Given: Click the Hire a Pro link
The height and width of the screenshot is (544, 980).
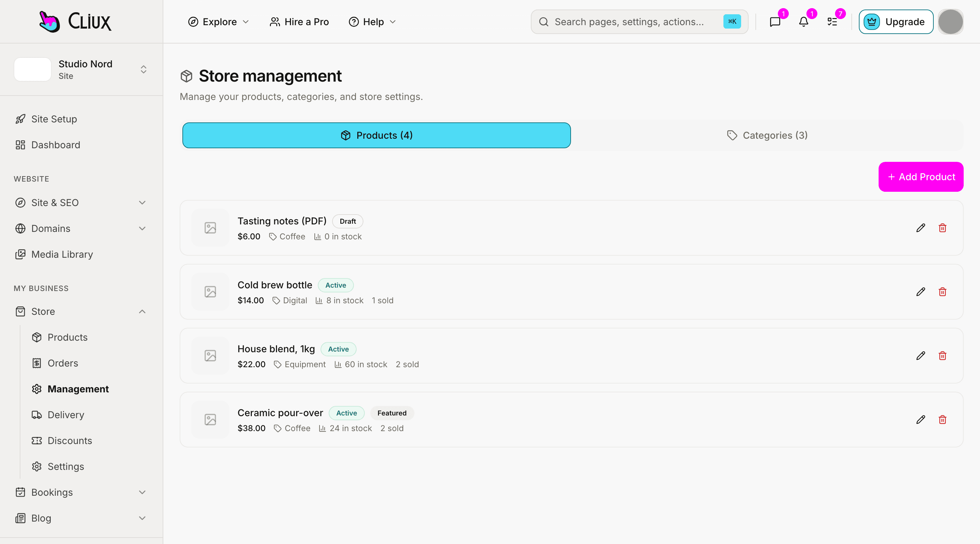Looking at the screenshot, I should 299,22.
